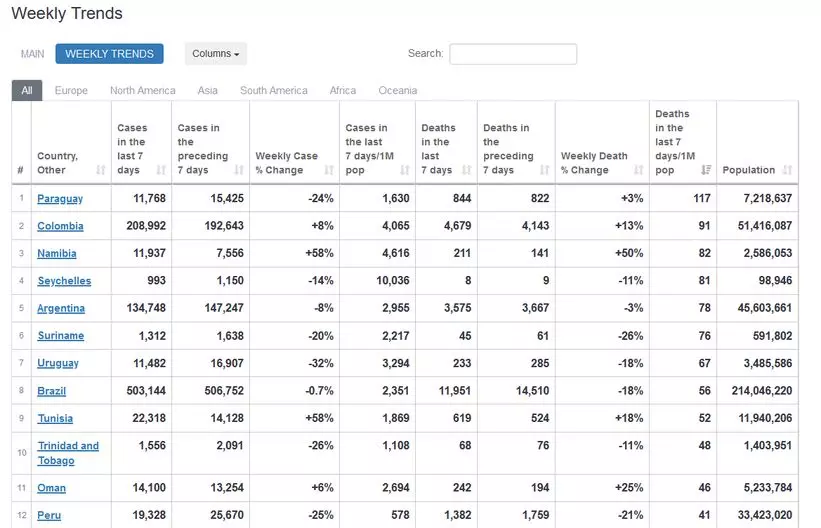
Task: Sort table by Population column icon
Action: 788,170
